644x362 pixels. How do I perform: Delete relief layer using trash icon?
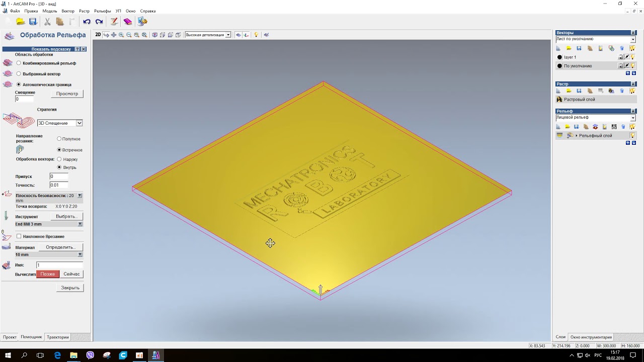(623, 127)
